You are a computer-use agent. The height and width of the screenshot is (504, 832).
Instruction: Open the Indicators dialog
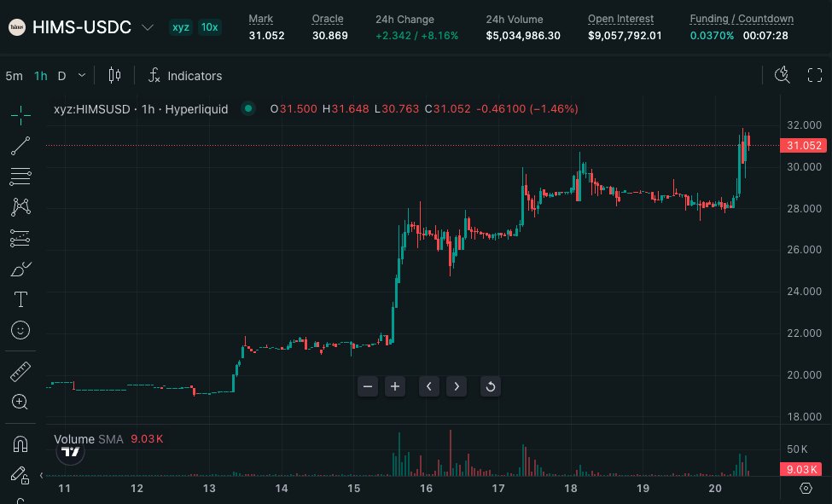(185, 75)
